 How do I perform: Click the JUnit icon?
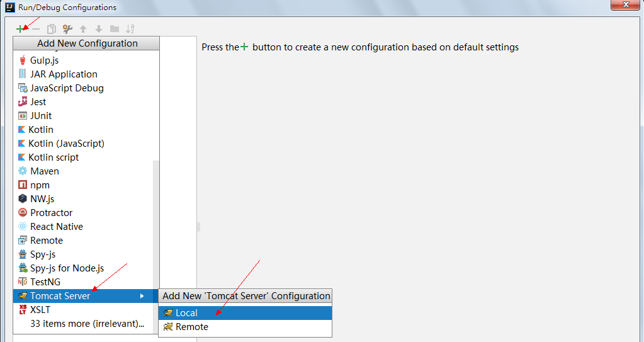click(23, 116)
